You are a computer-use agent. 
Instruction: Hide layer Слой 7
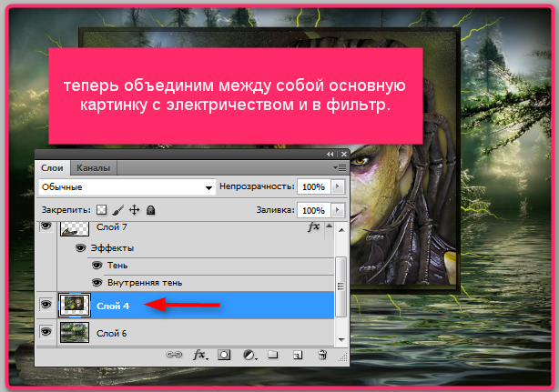pos(46,226)
